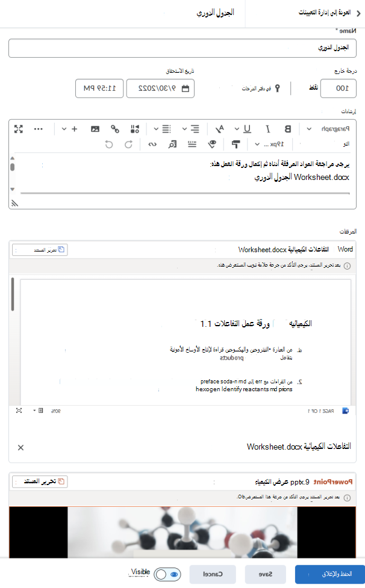Click the due date field showing 9/30/2022
The image size is (365, 588).
click(x=160, y=88)
